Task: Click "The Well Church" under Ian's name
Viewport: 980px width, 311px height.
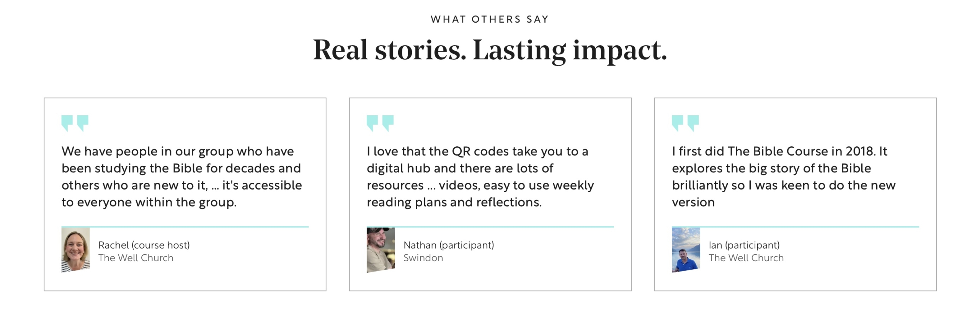Action: pyautogui.click(x=746, y=258)
